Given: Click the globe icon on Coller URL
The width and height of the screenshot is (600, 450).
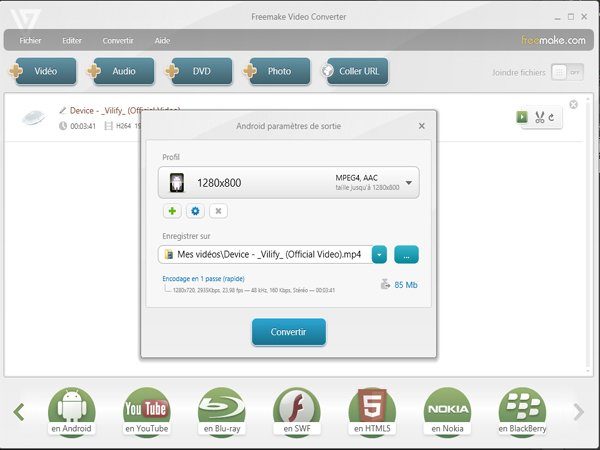Looking at the screenshot, I should [328, 71].
